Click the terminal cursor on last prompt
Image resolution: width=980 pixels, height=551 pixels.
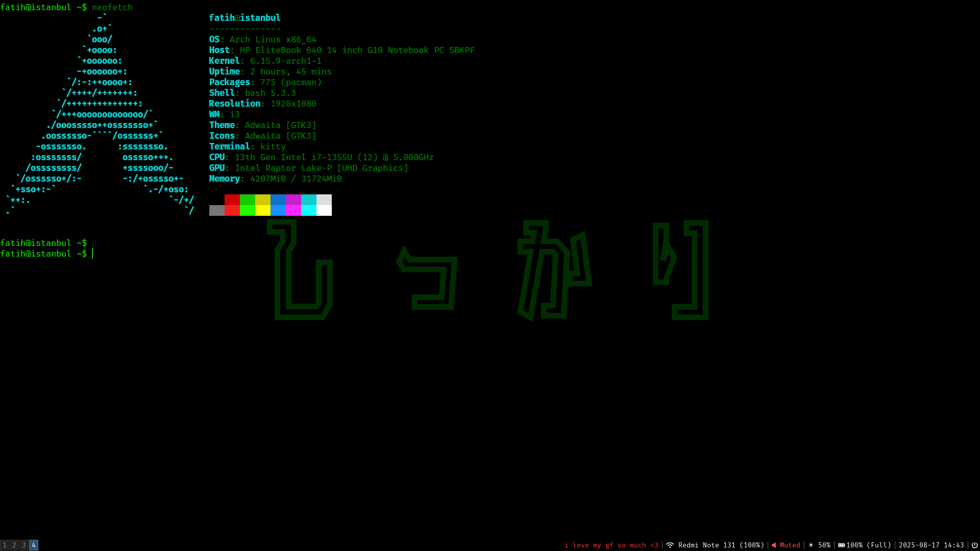coord(92,254)
